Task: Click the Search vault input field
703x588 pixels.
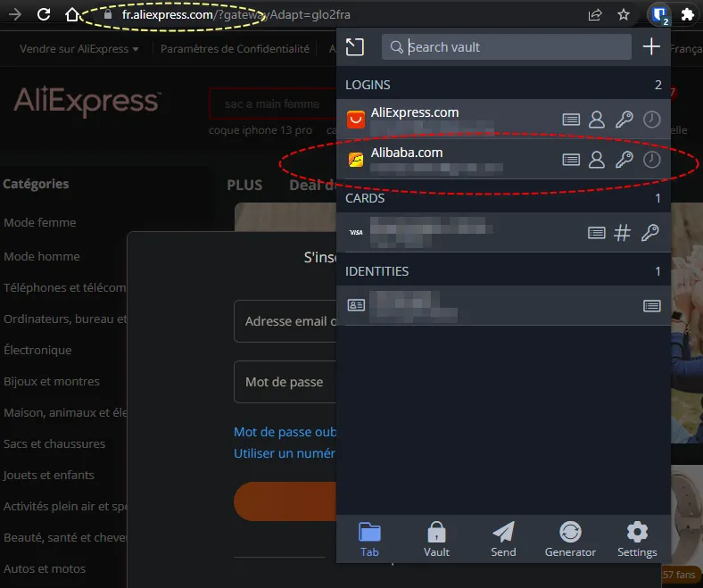Action: click(506, 46)
